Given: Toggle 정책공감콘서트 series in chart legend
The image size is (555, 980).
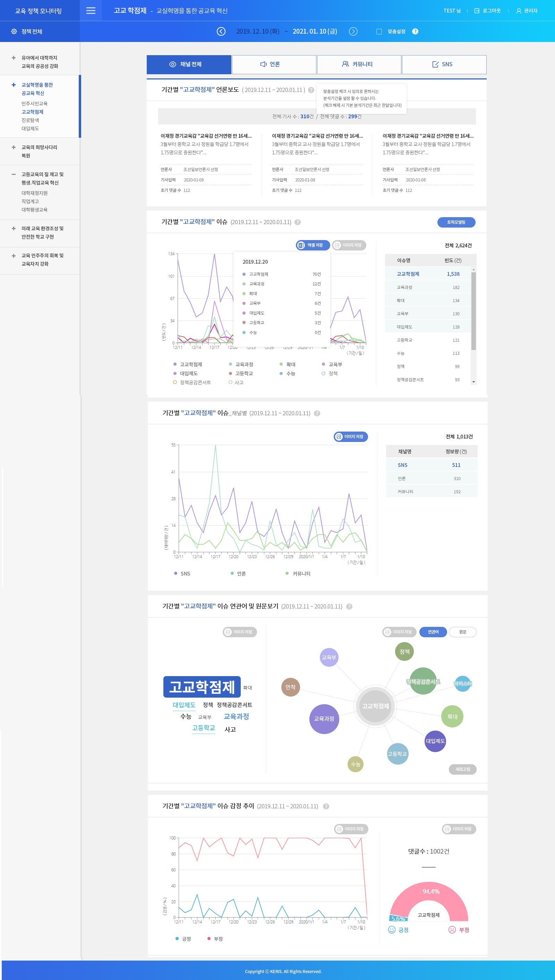Looking at the screenshot, I should [192, 382].
